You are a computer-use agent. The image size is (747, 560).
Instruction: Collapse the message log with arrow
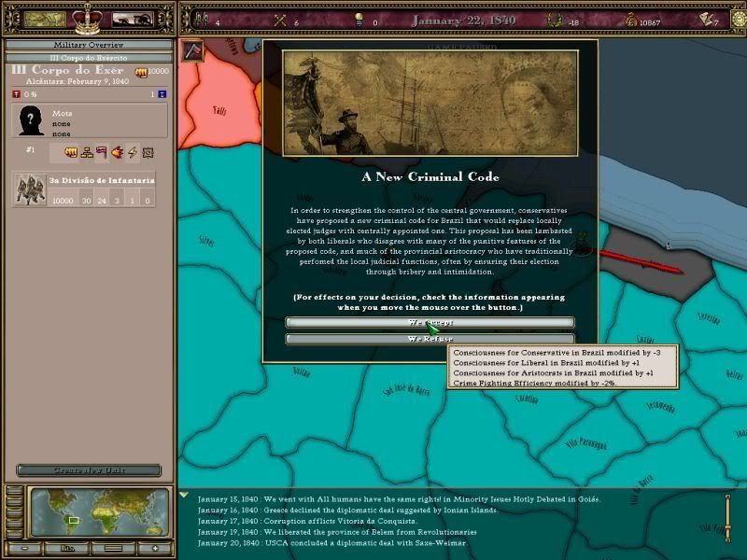[x=184, y=497]
